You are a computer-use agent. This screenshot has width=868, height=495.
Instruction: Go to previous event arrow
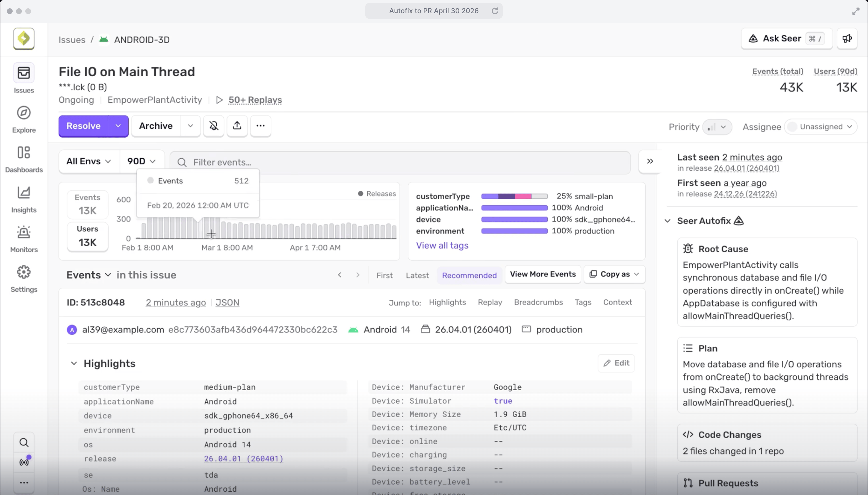(340, 275)
